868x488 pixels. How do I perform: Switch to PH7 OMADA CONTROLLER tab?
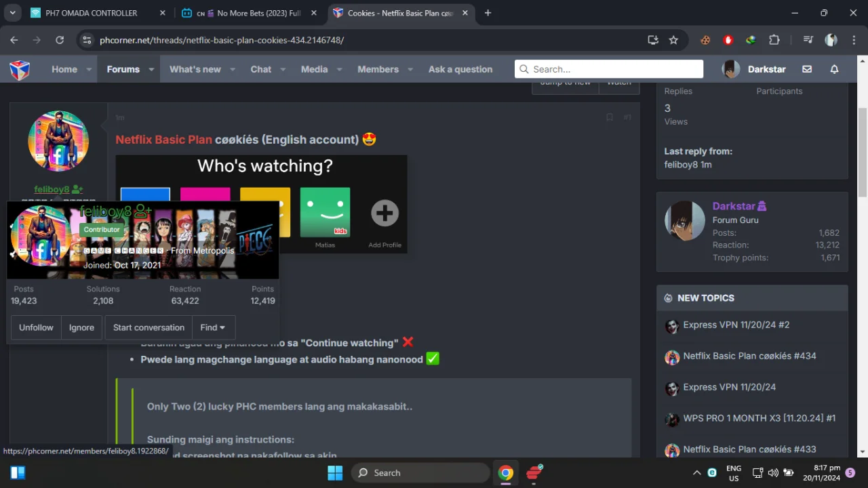[92, 13]
